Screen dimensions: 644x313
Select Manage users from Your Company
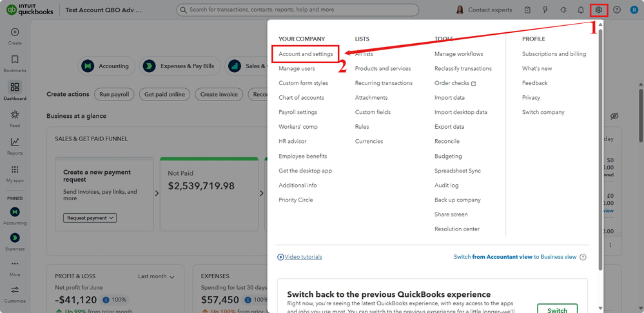297,68
